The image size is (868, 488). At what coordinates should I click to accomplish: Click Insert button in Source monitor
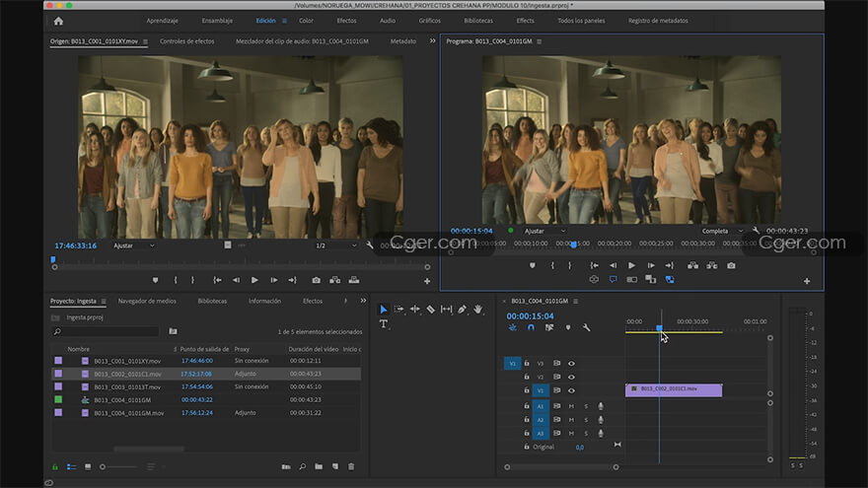[x=335, y=281]
